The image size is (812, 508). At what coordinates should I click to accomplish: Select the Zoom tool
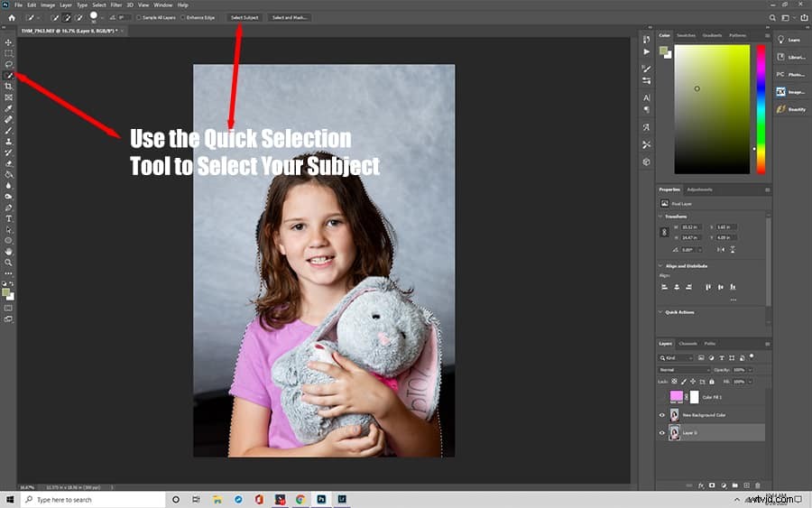[x=8, y=263]
